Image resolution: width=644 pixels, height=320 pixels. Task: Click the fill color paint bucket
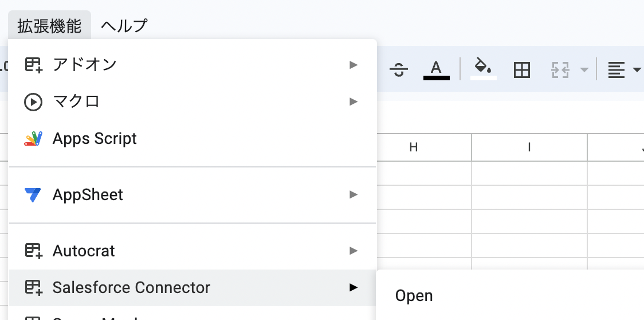coord(483,67)
